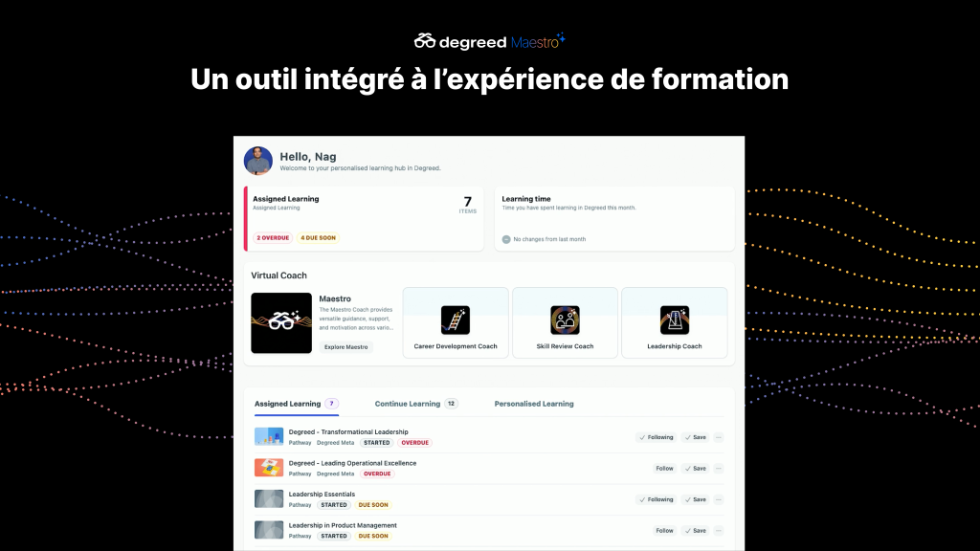Select the Leadership Coach card label
The height and width of the screenshot is (551, 980).
(675, 346)
